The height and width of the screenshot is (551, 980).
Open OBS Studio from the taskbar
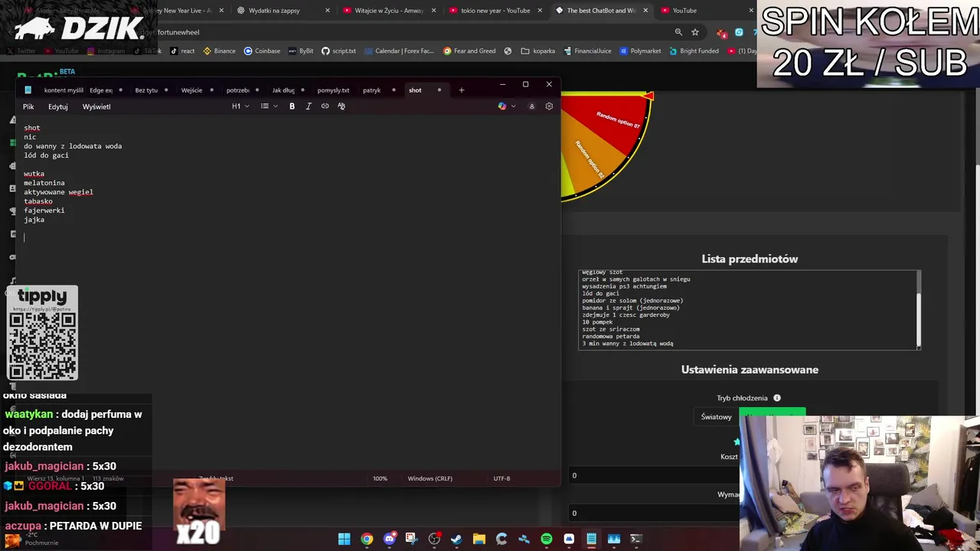[x=434, y=539]
